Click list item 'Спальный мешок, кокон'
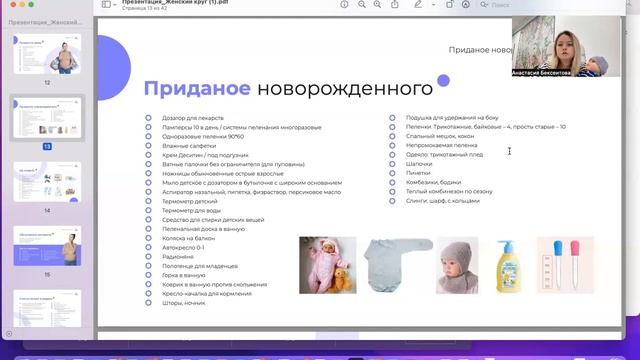Viewport: 640px width, 360px height. 440,136
